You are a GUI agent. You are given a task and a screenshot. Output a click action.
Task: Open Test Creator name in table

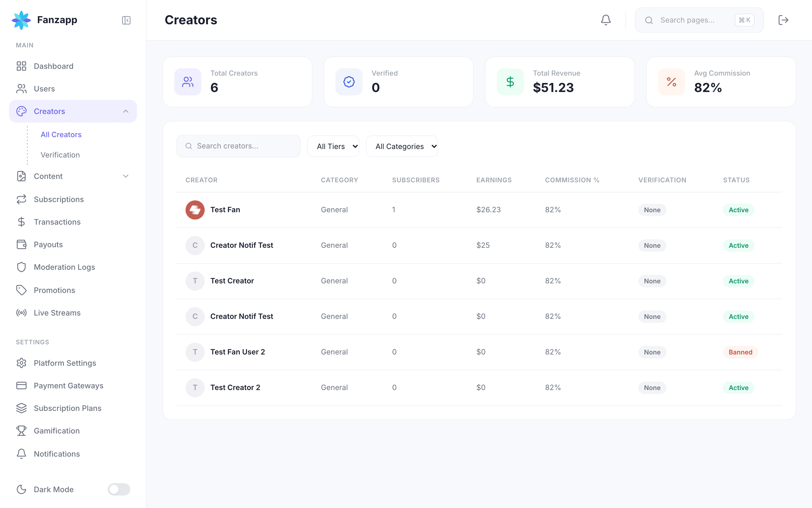[232, 281]
